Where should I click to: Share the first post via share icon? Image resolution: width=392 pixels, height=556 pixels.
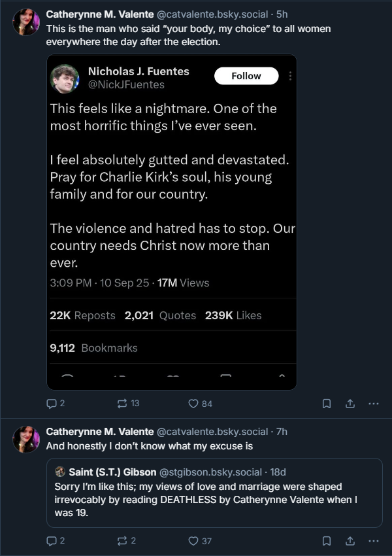point(350,404)
